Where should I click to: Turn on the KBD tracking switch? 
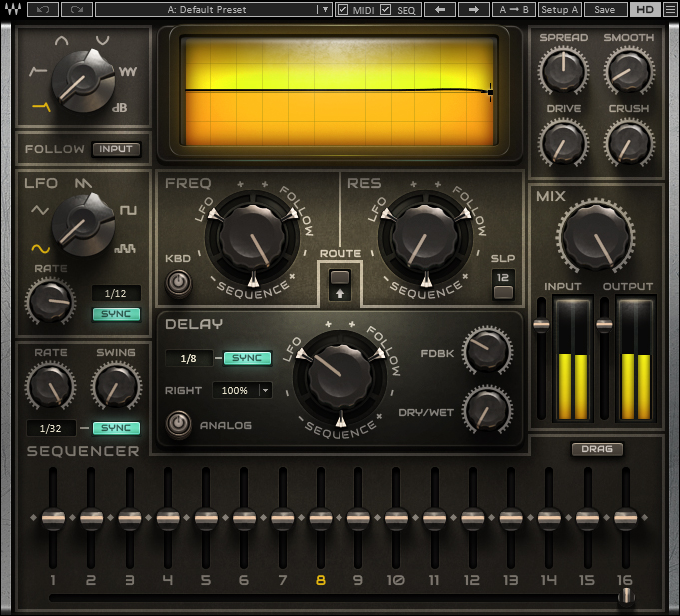tap(179, 283)
